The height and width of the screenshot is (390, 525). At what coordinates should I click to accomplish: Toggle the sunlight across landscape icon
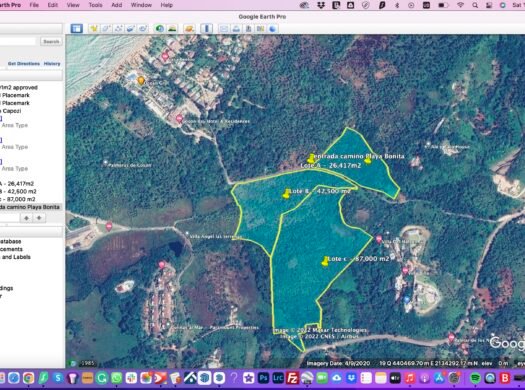click(x=172, y=28)
